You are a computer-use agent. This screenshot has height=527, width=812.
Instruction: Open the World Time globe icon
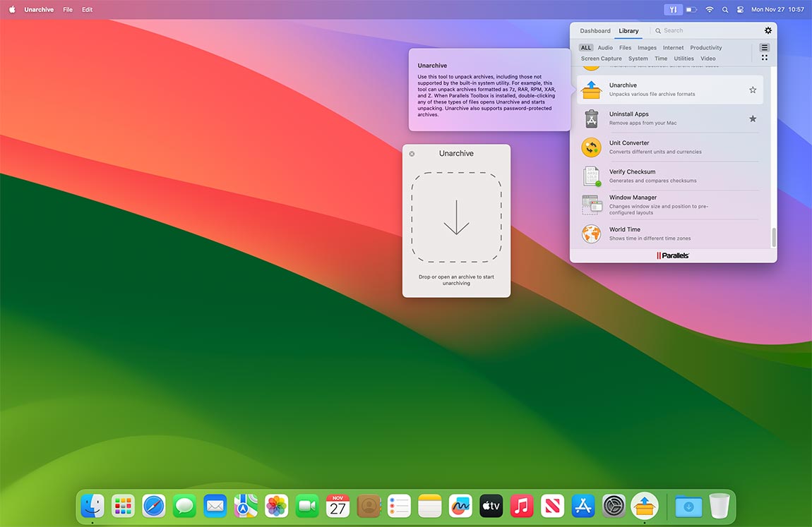[591, 234]
